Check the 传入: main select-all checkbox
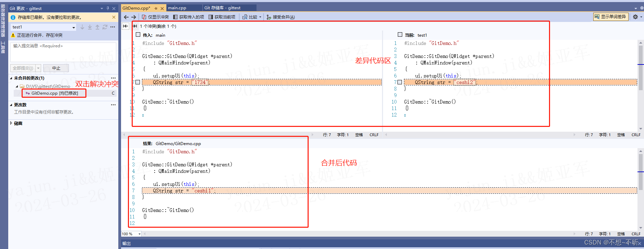The width and height of the screenshot is (644, 249). click(138, 35)
